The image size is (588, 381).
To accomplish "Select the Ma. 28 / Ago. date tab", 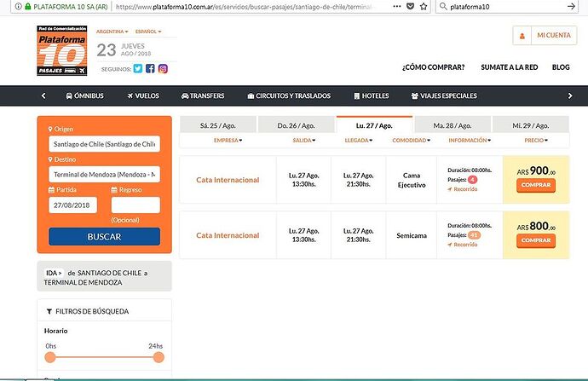I will pos(453,125).
